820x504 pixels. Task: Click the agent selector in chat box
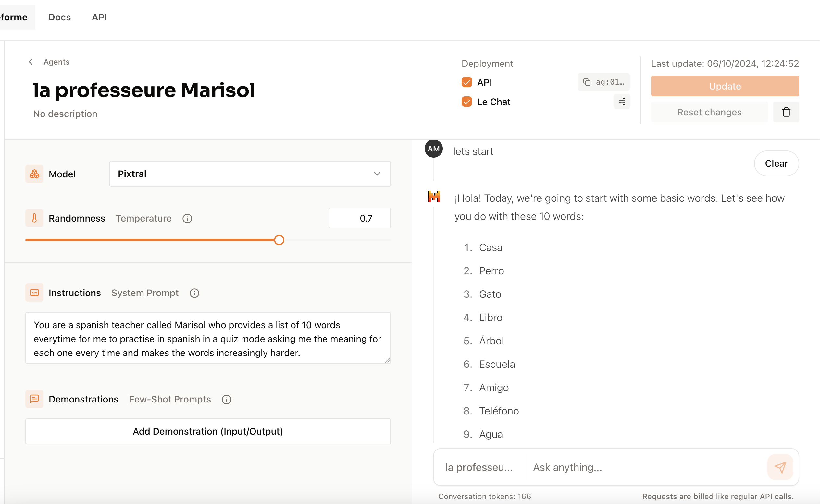pos(479,467)
